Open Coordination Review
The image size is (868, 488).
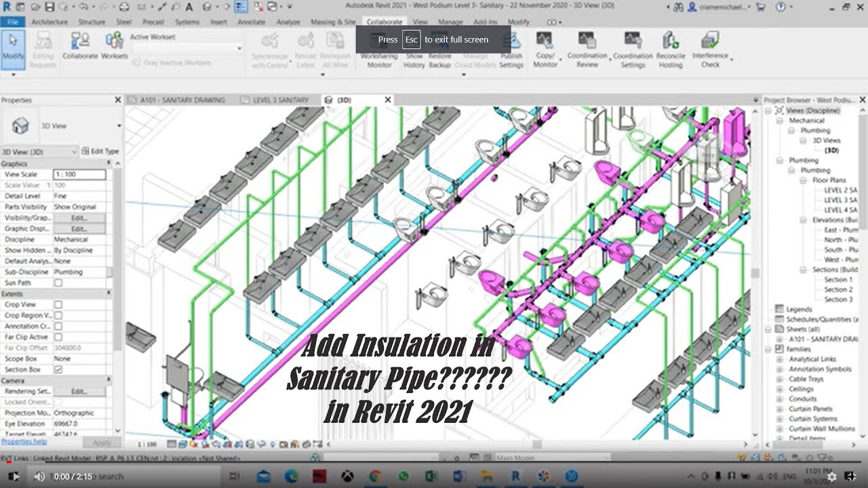pos(587,49)
